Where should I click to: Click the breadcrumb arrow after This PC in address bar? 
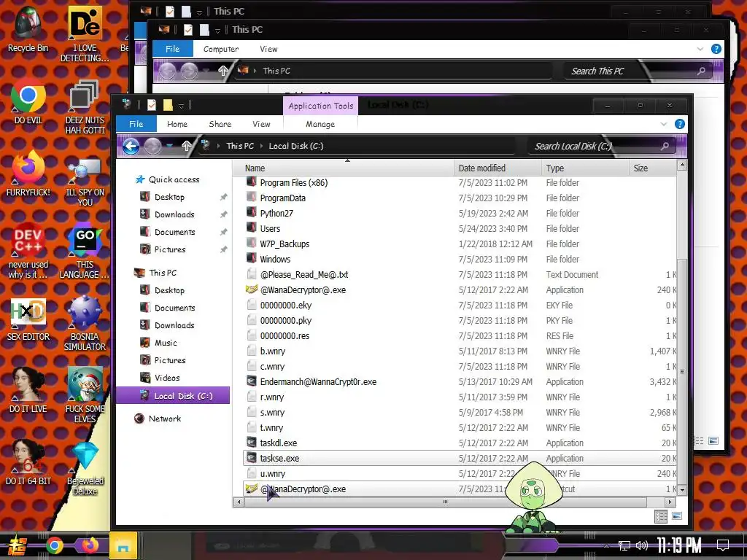coord(262,146)
